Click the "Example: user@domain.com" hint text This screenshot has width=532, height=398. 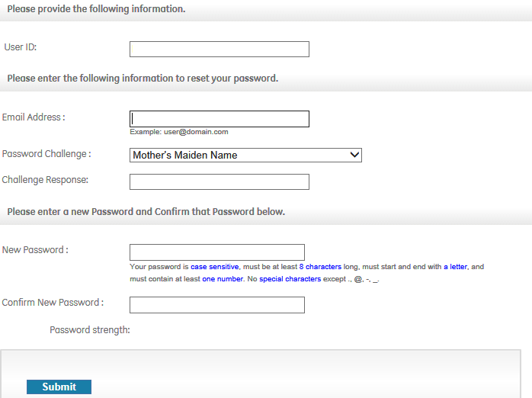coord(179,132)
